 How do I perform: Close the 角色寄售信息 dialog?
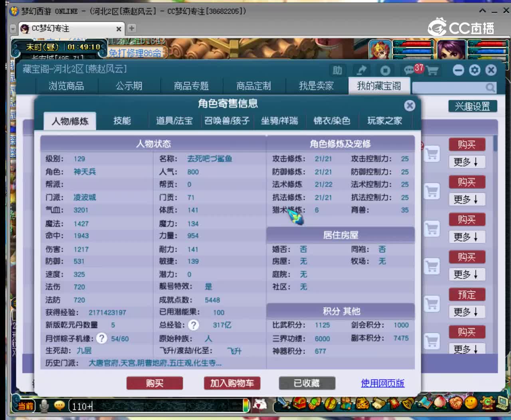410,105
